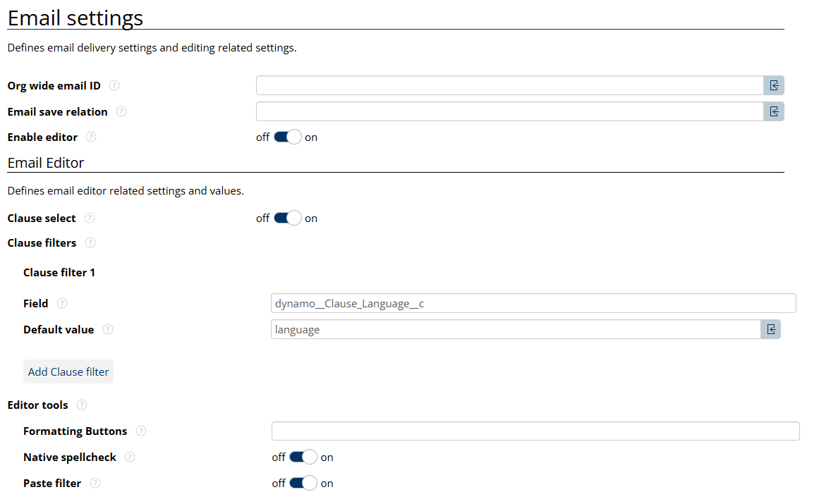Click into the Formatting Buttons text field

[x=535, y=431]
